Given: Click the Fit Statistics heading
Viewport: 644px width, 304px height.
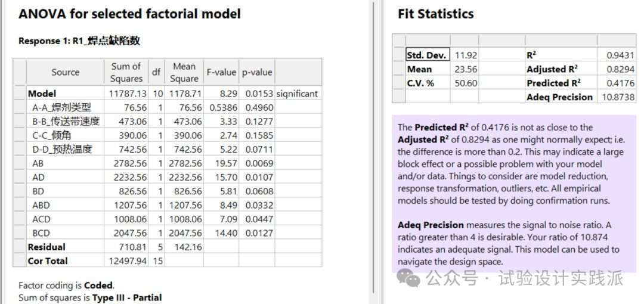Looking at the screenshot, I should (435, 14).
